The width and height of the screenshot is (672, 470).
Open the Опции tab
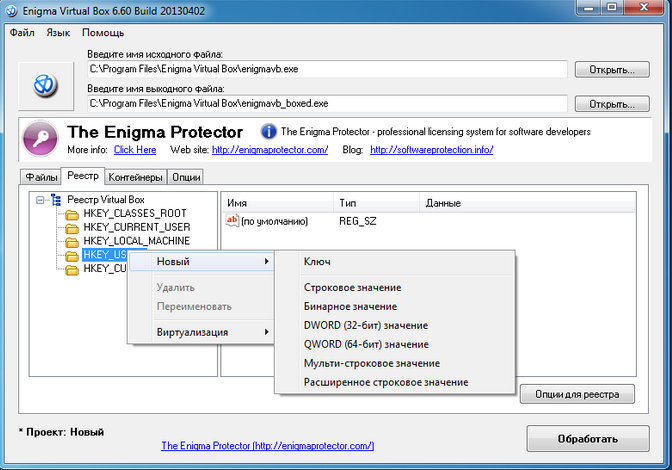[186, 177]
